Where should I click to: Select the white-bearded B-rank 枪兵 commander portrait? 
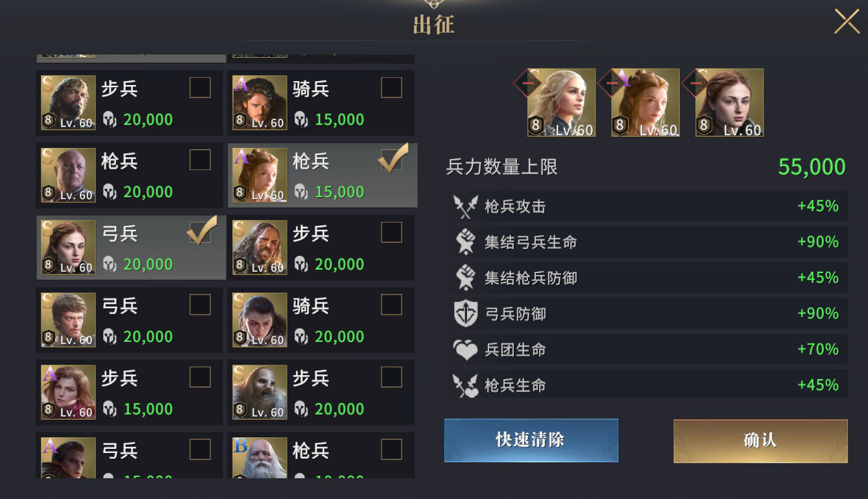tap(259, 457)
